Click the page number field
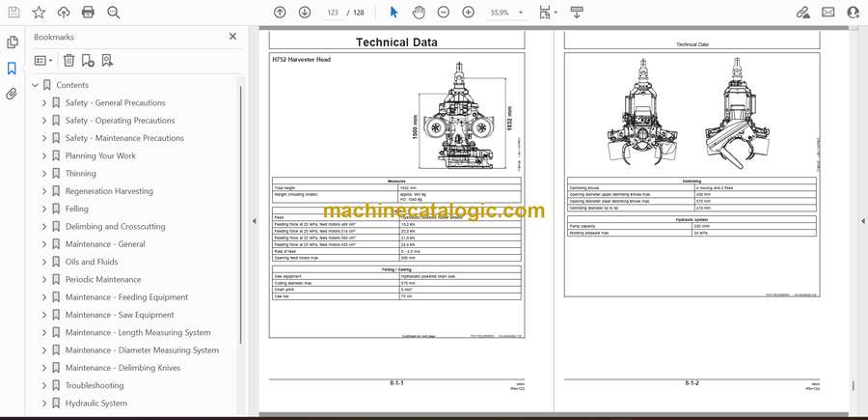The width and height of the screenshot is (868, 420). [x=333, y=13]
